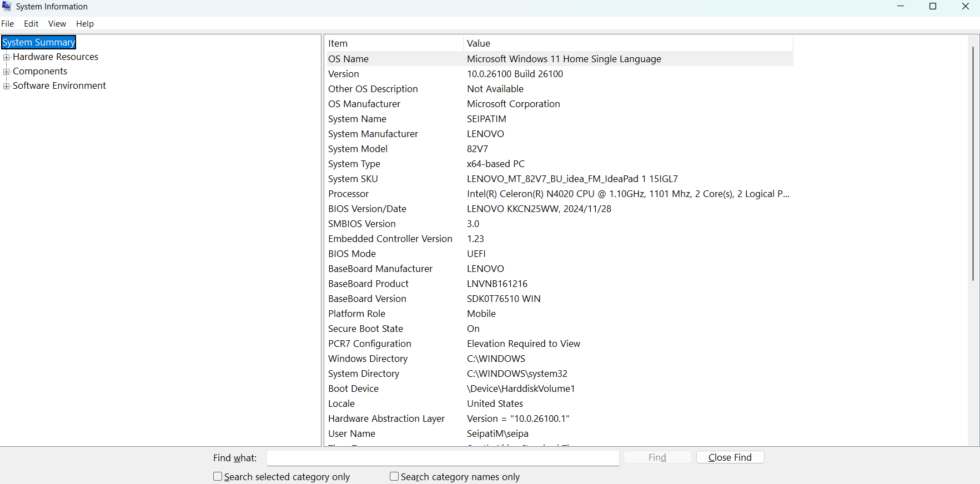This screenshot has width=980, height=484.
Task: Click the Find what input field
Action: 443,458
